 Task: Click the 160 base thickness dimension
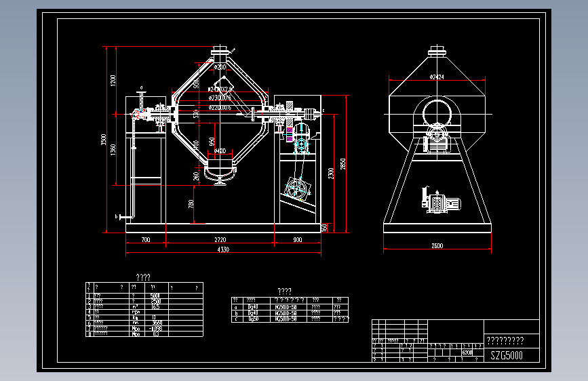pos(325,228)
